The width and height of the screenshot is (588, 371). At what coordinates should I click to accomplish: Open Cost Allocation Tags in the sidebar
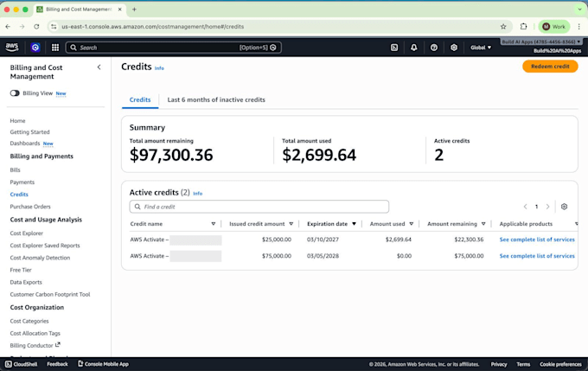coord(35,333)
